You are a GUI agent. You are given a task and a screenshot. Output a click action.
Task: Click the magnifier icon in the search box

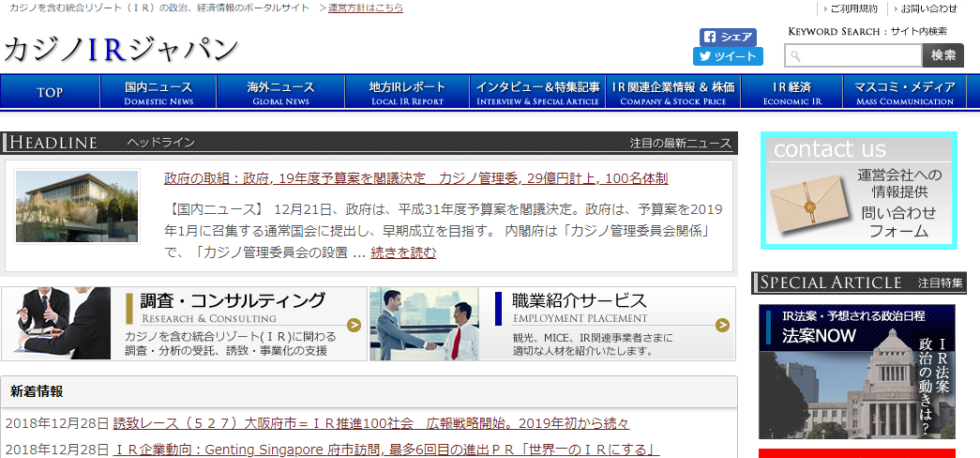(795, 56)
